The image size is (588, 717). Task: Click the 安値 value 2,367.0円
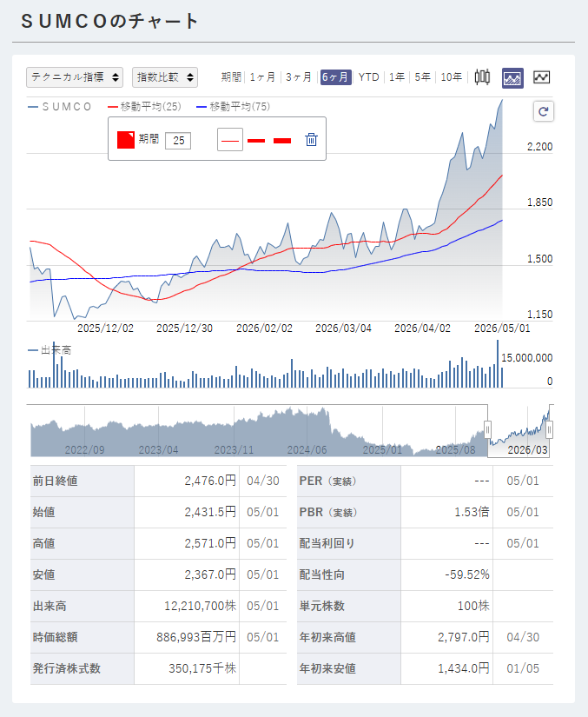210,574
